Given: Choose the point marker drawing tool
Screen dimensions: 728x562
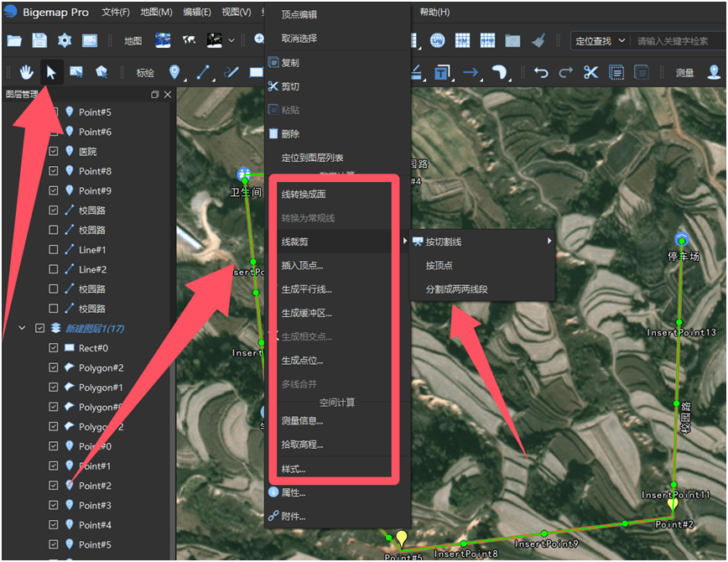Looking at the screenshot, I should point(174,72).
